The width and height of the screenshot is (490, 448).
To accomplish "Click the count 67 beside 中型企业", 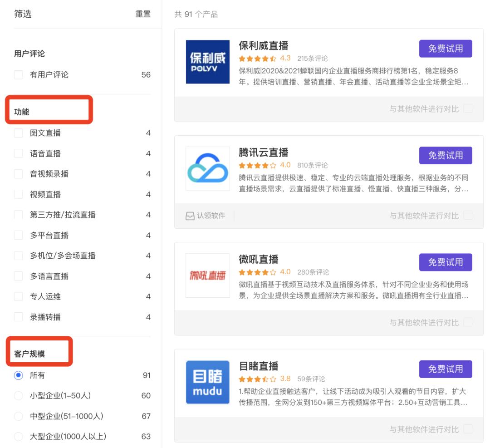I will point(146,416).
